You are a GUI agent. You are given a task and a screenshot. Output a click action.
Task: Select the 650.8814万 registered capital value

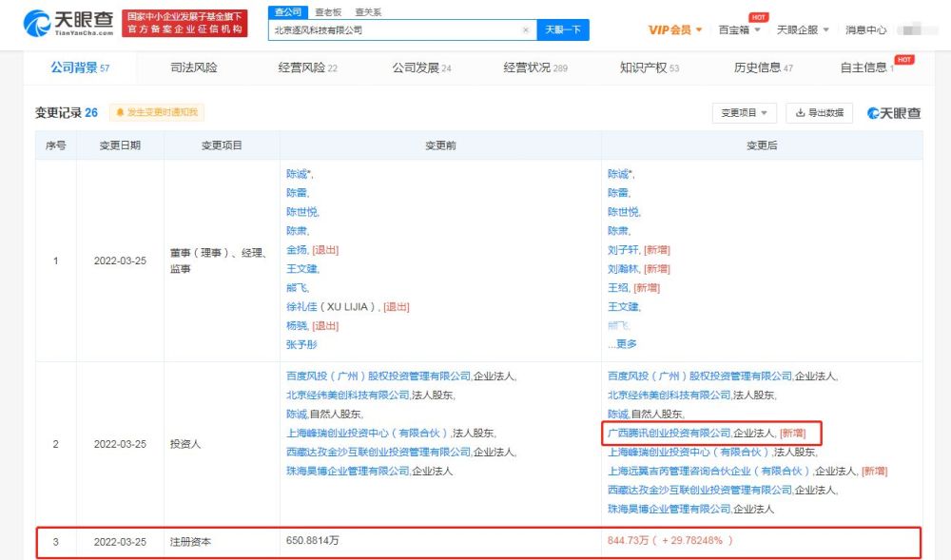tap(312, 540)
